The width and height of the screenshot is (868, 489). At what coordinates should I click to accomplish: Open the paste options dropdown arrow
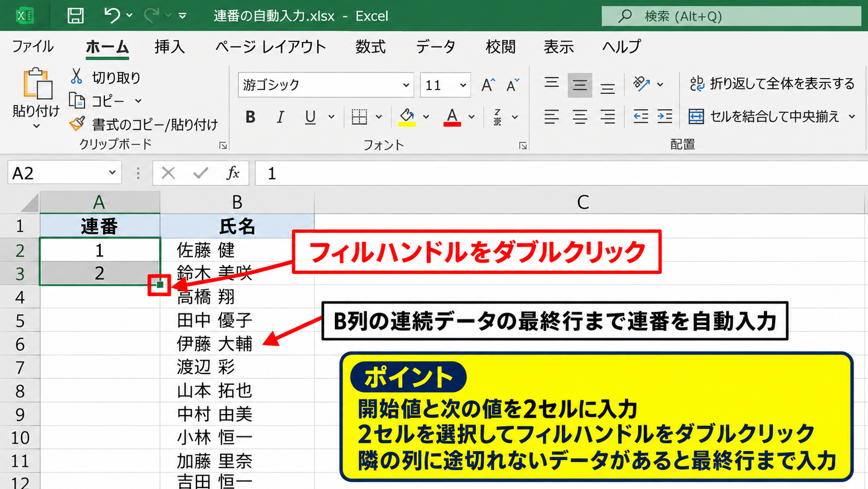coord(36,126)
